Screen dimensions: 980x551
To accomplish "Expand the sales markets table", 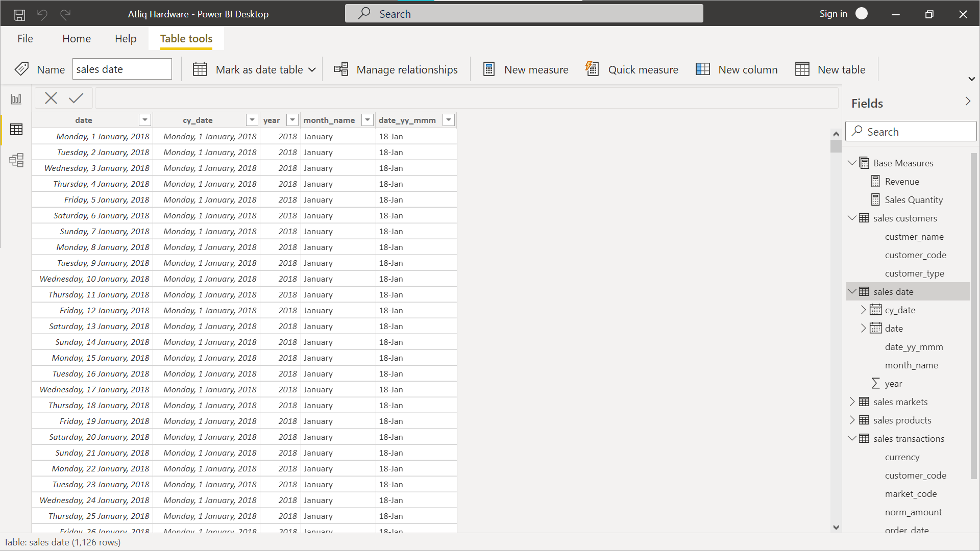I will tap(852, 402).
